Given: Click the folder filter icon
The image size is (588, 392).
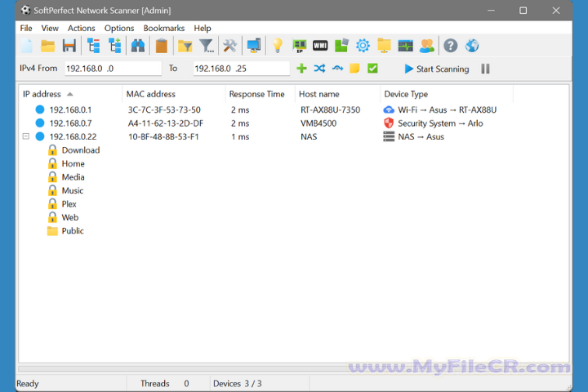Looking at the screenshot, I should (185, 46).
